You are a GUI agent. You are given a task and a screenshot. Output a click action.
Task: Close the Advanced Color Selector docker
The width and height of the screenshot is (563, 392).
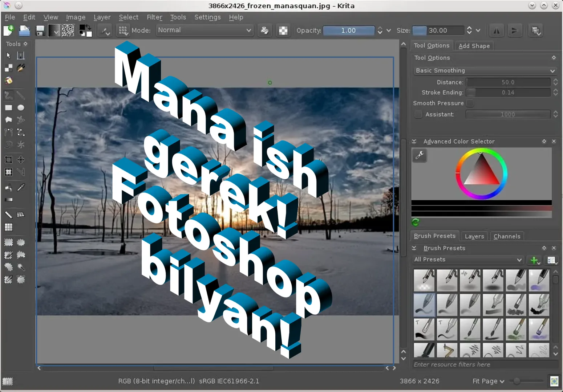(x=554, y=142)
